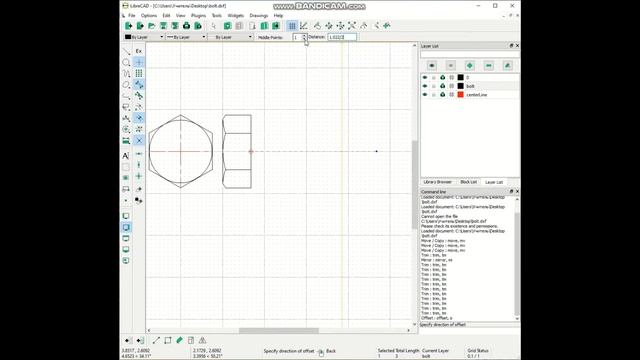Open the Help menu

click(278, 16)
